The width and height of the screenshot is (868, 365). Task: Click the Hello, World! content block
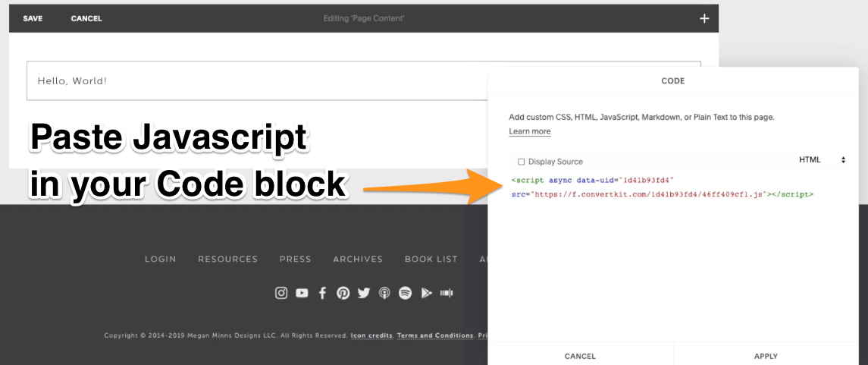257,81
